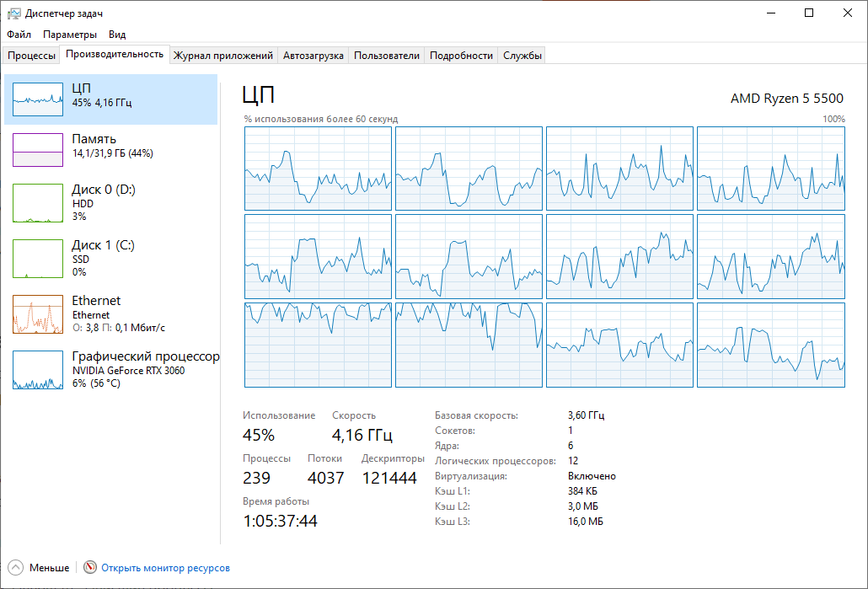The height and width of the screenshot is (589, 868).
Task: Click the Потоки count 4037
Action: [325, 478]
